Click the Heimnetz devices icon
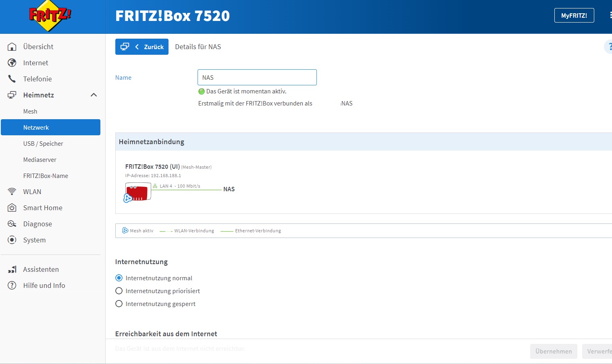The width and height of the screenshot is (612, 364). click(12, 95)
